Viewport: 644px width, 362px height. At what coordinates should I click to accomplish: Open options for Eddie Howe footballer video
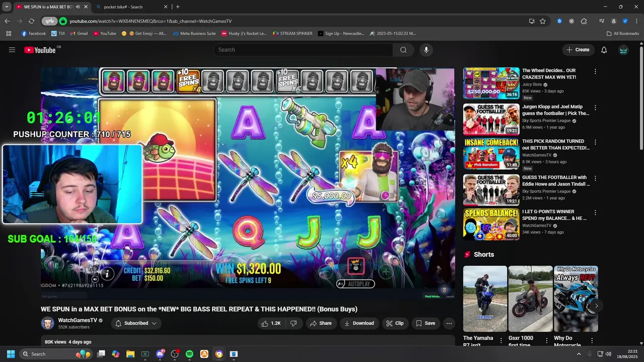click(595, 178)
